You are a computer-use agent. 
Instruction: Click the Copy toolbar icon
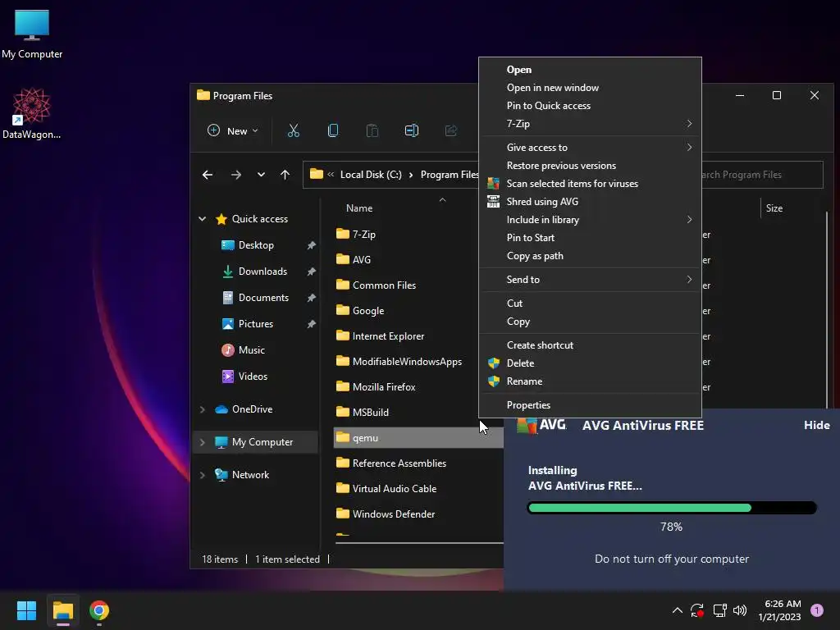coord(333,130)
